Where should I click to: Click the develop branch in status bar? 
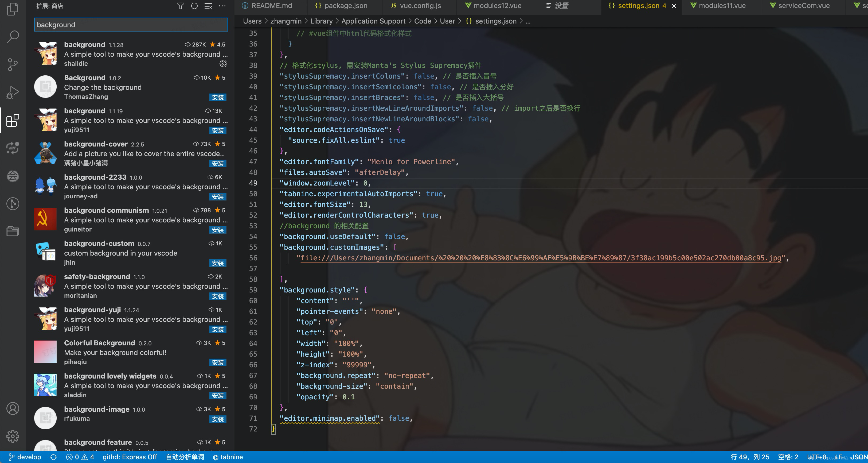tap(25, 457)
